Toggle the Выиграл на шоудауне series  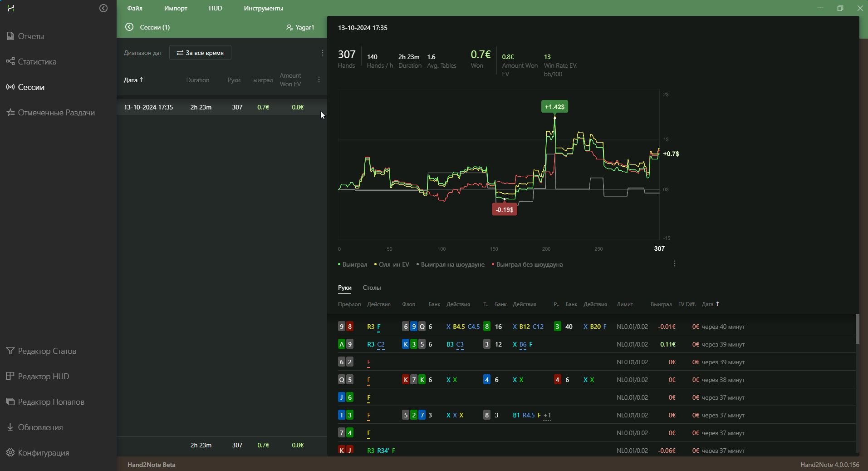tap(451, 264)
